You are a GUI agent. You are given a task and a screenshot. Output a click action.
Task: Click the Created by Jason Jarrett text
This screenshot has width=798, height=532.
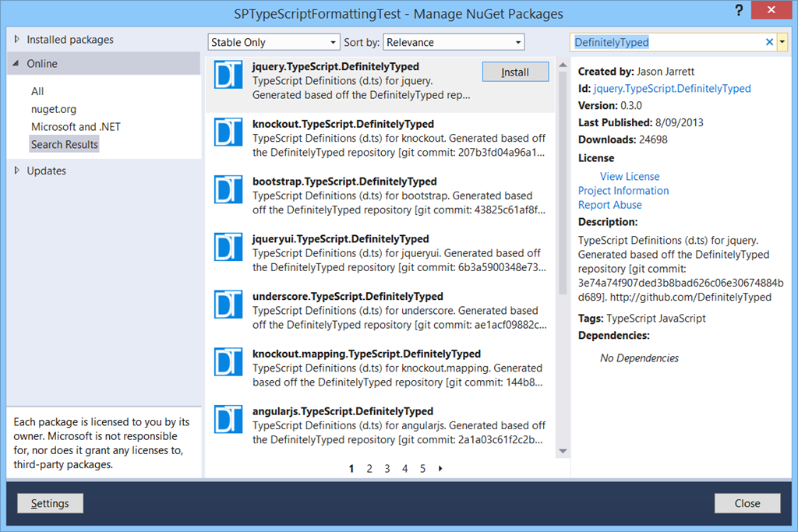pyautogui.click(x=636, y=71)
